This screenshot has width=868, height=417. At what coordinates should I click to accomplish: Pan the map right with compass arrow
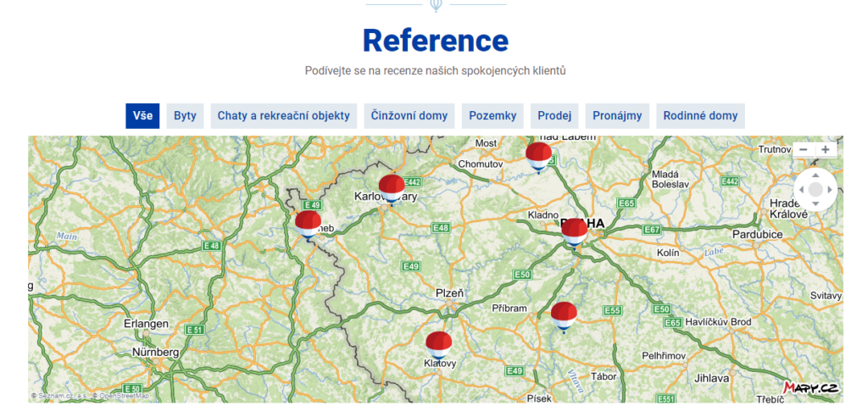[x=829, y=189]
